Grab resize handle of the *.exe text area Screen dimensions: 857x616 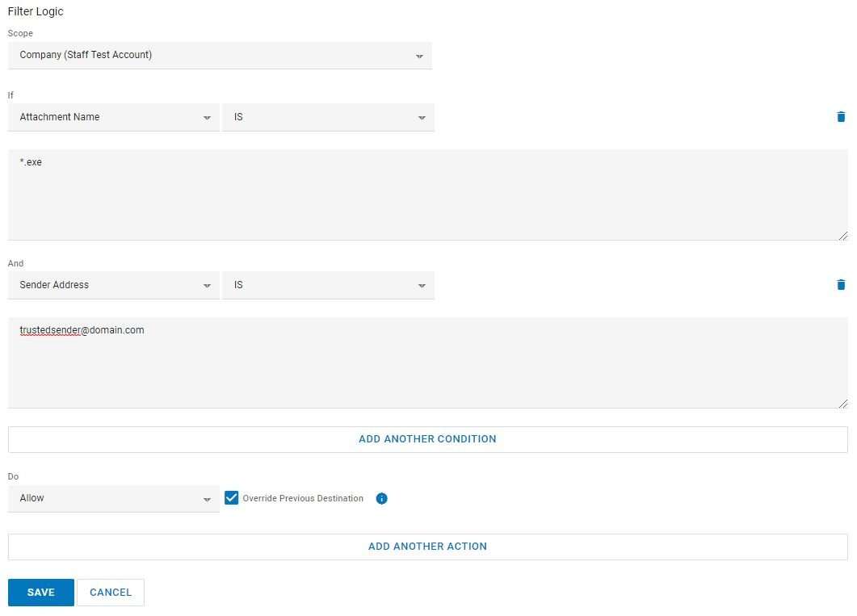843,236
